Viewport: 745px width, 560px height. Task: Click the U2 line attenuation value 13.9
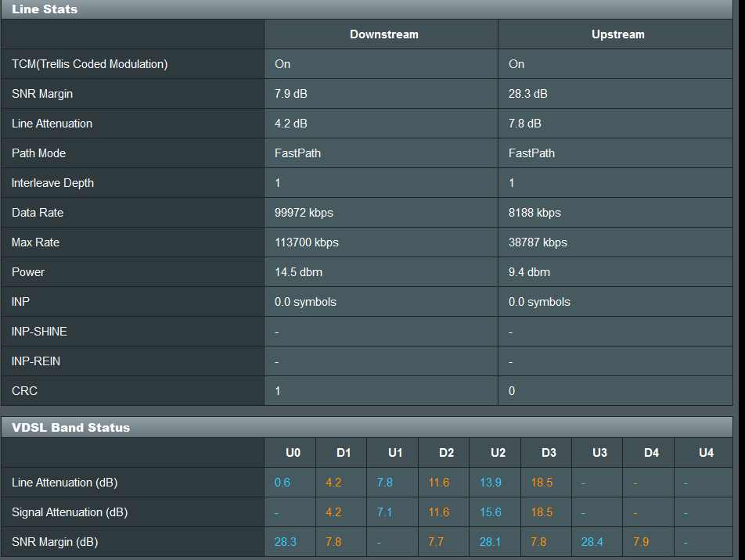tap(491, 482)
